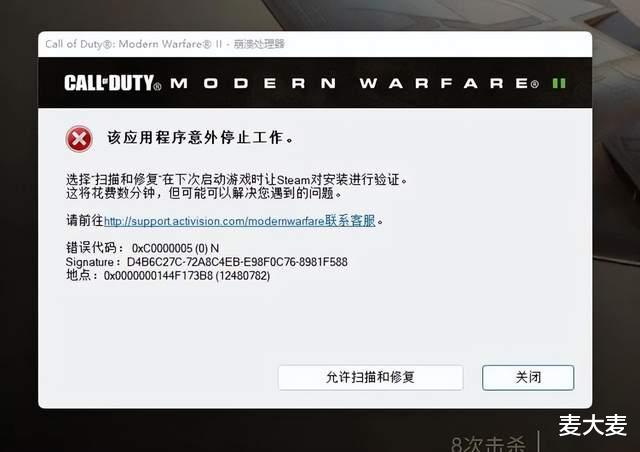Select the MODERN WARFARE banner text
Screen dimensions: 640x452
click(355, 83)
